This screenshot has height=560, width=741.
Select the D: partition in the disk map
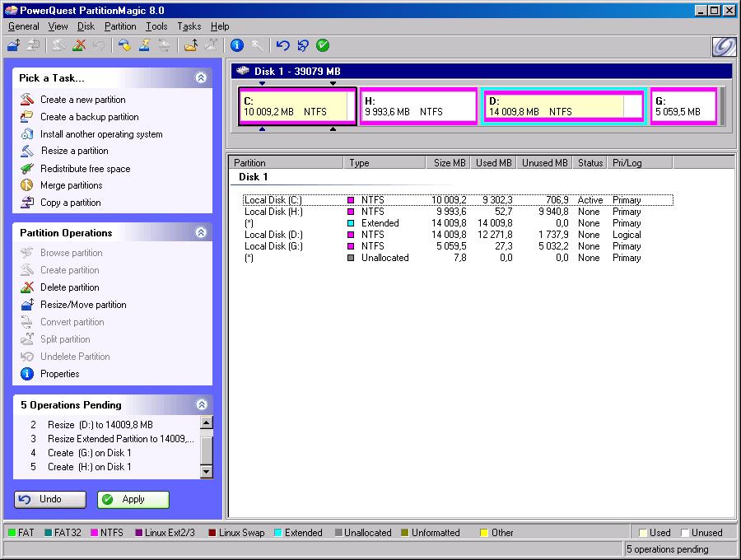pos(564,106)
